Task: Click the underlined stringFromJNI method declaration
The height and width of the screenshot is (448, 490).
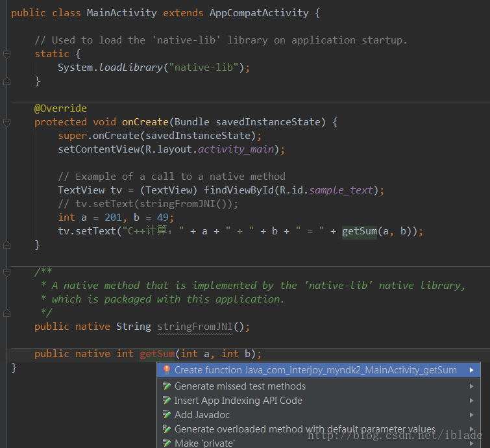Action: 194,327
